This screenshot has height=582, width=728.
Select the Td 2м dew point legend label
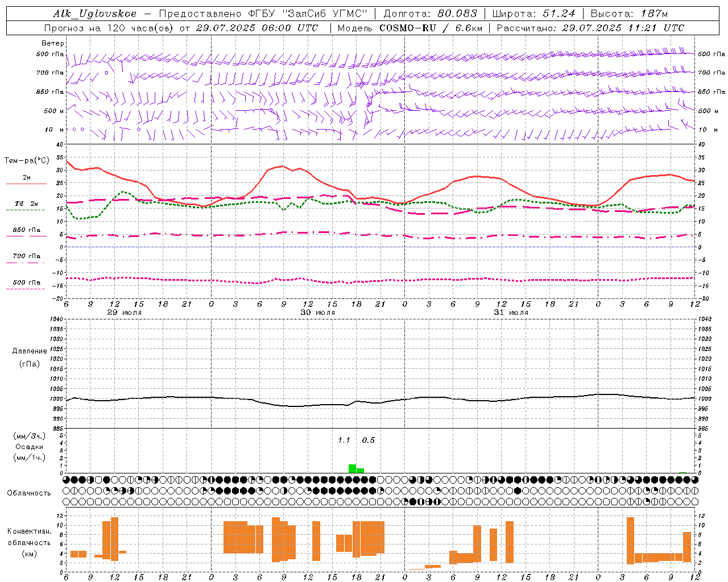click(26, 203)
